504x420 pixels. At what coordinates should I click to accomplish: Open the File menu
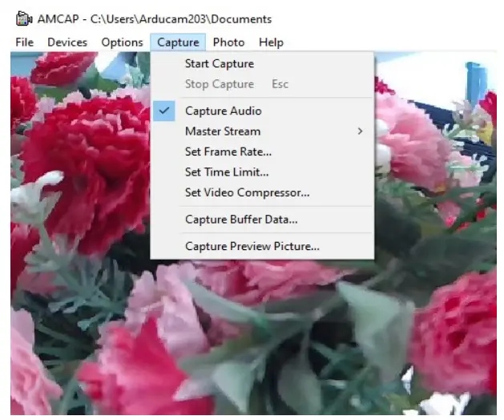pos(24,42)
